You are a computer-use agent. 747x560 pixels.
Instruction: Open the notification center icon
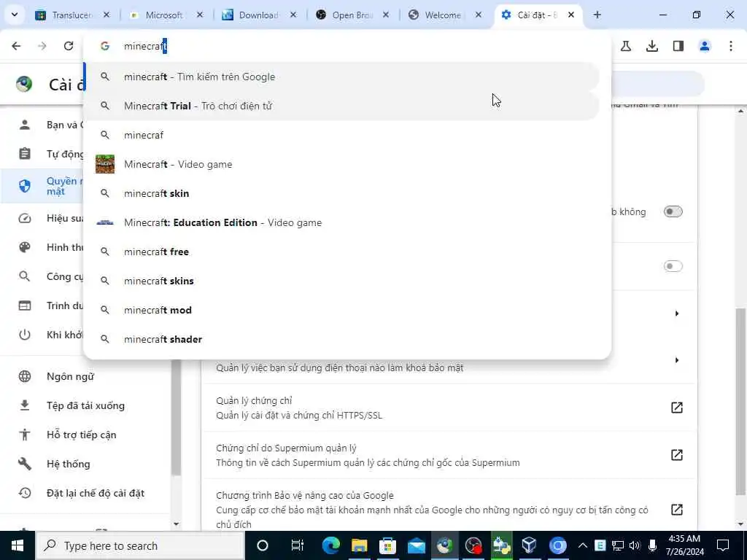coord(723,545)
